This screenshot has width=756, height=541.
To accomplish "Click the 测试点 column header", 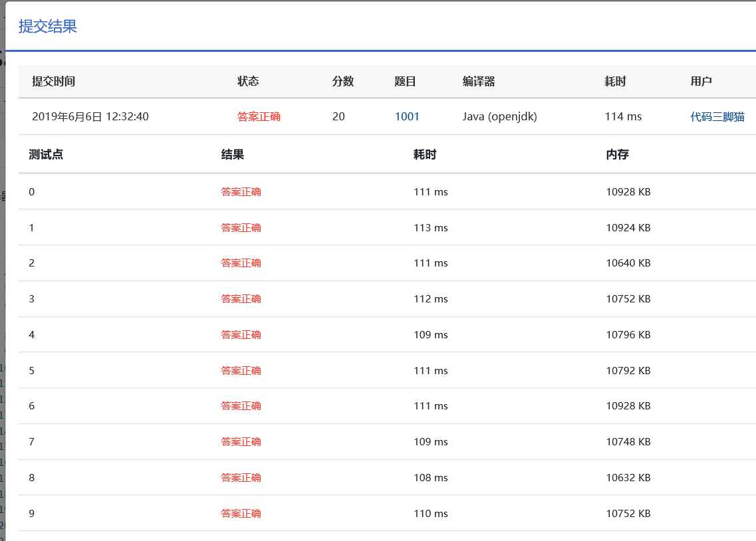I will tap(46, 154).
